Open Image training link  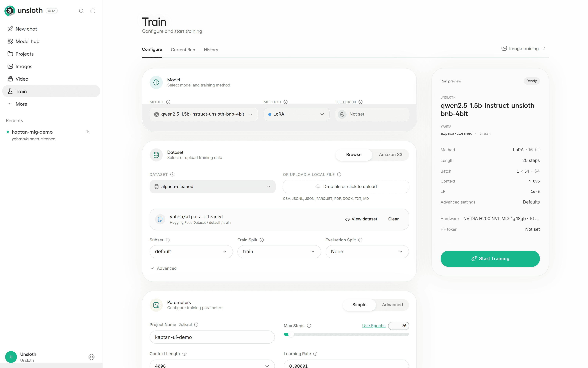coord(523,48)
